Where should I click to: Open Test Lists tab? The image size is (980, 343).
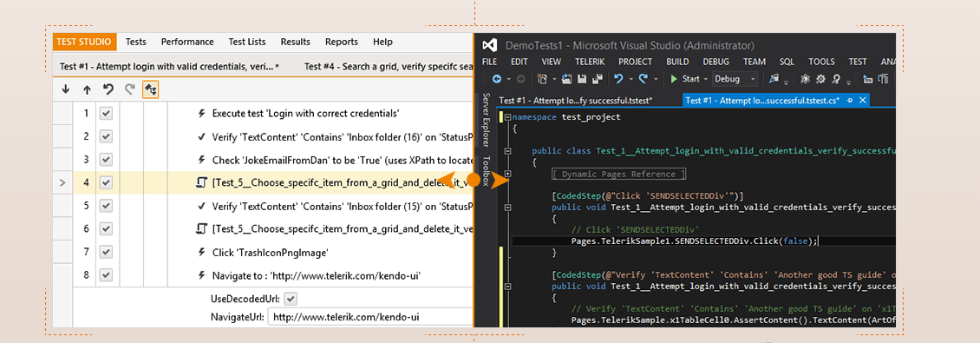[x=247, y=42]
